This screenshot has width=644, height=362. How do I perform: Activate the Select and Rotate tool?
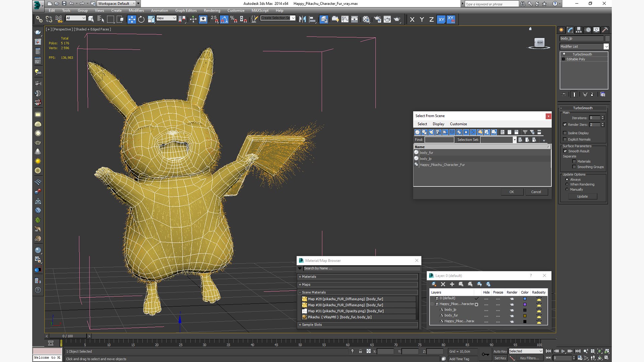point(141,19)
